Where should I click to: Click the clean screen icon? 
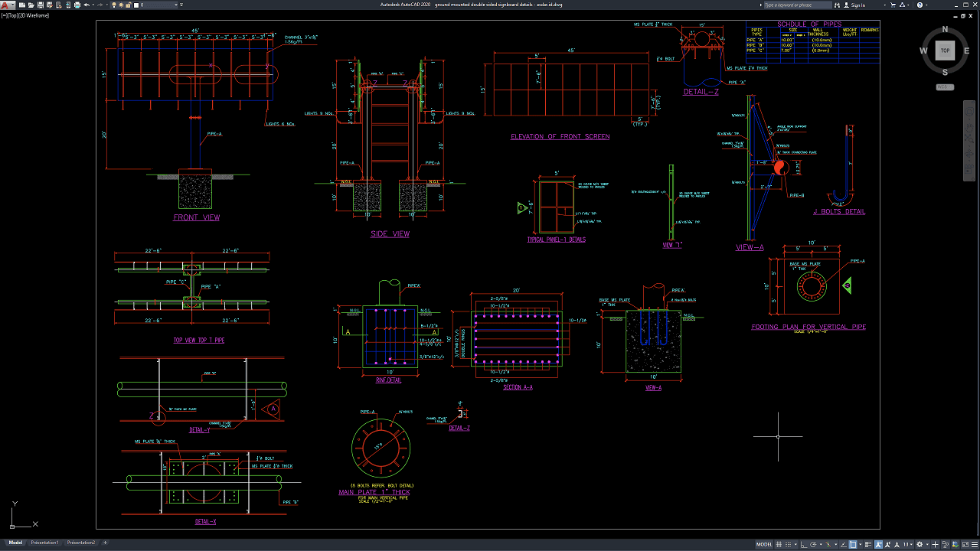(x=965, y=544)
